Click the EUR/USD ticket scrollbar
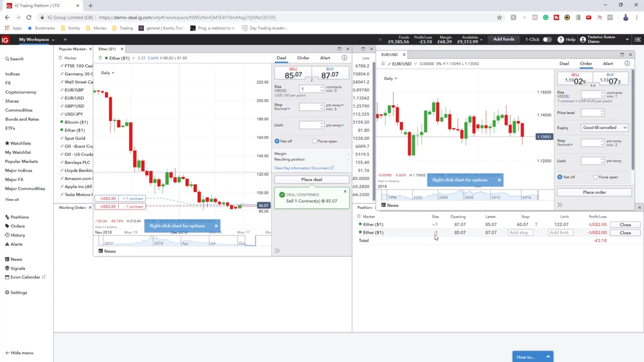 [633, 120]
